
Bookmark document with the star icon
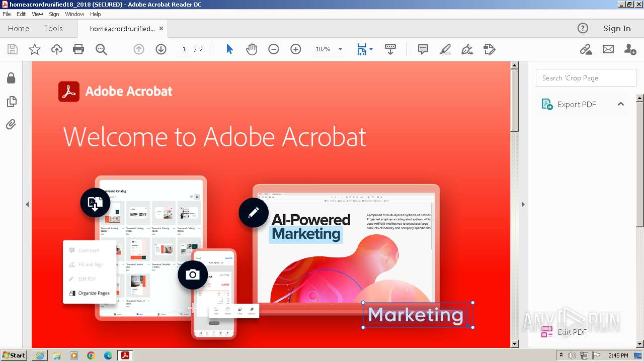[35, 49]
